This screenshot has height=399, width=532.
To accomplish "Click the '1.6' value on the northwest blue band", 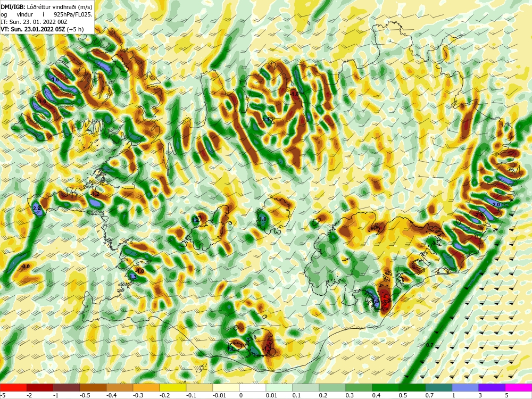I will pyautogui.click(x=56, y=79).
